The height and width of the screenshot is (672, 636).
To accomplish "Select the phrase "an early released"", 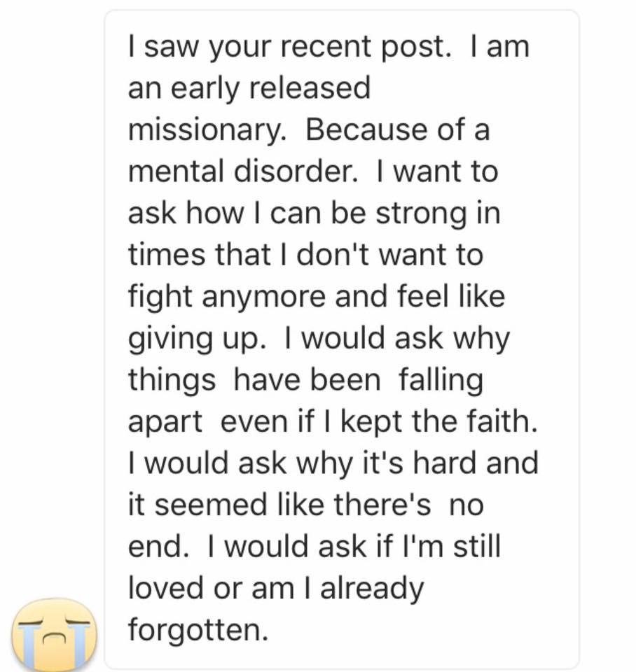I will (249, 88).
